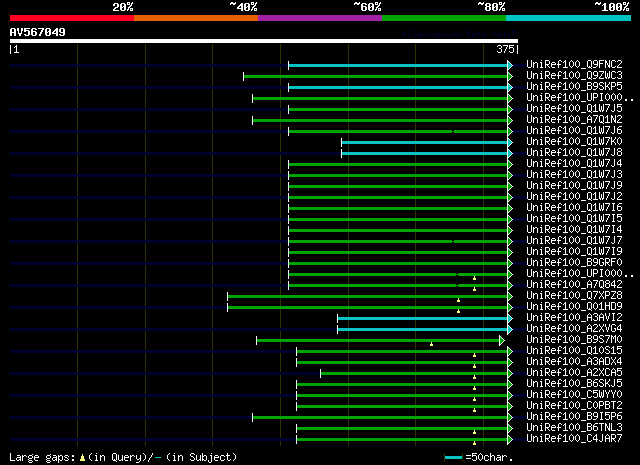Select the UniRef100_Q1W7J9 label
The height and width of the screenshot is (465, 640).
coord(574,185)
